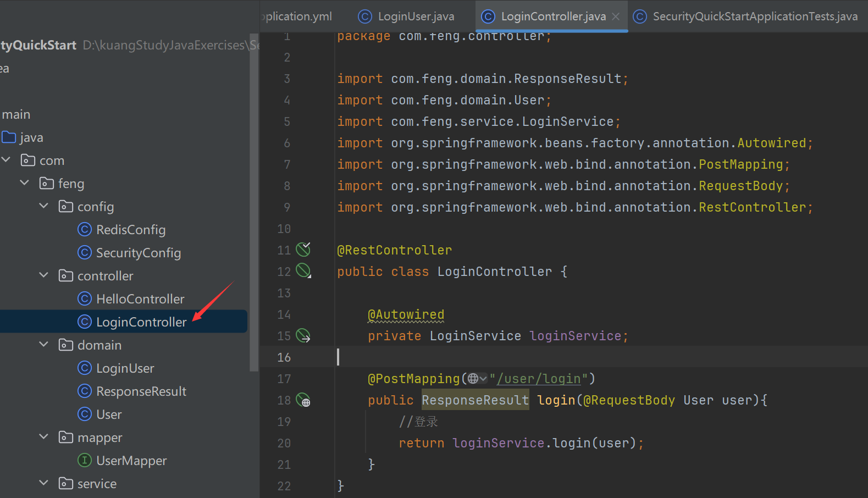Screen dimensions: 868x498
Task: Switch to the LoginUser.java tab
Action: coord(407,16)
